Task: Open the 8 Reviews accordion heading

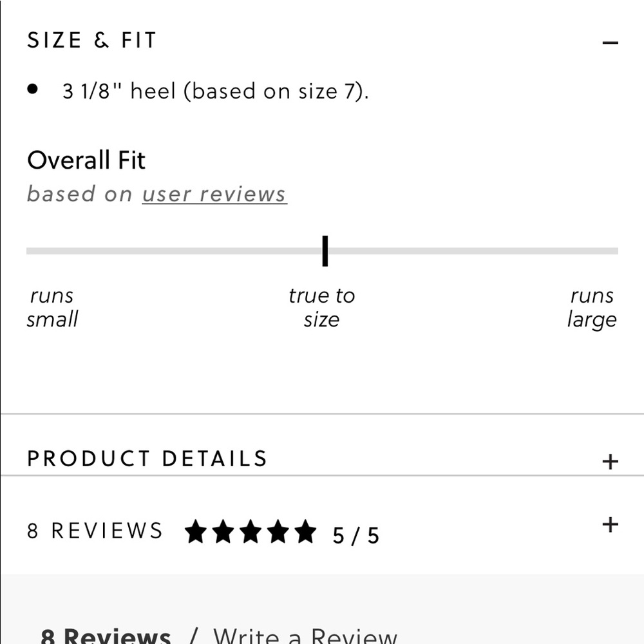Action: coord(95,531)
